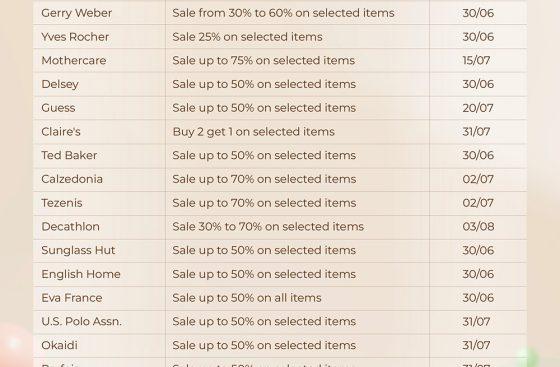Select the Calzedonia brand name
This screenshot has height=367, width=560.
pyautogui.click(x=72, y=179)
